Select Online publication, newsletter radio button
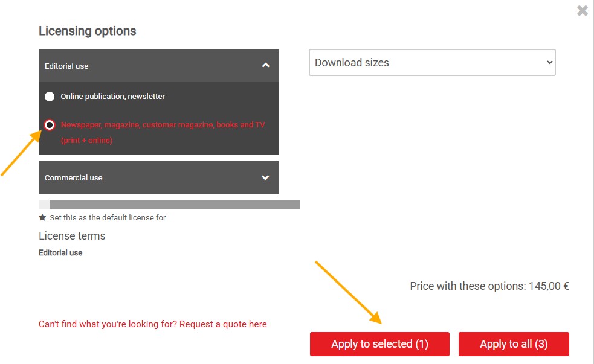This screenshot has height=364, width=594. click(50, 97)
